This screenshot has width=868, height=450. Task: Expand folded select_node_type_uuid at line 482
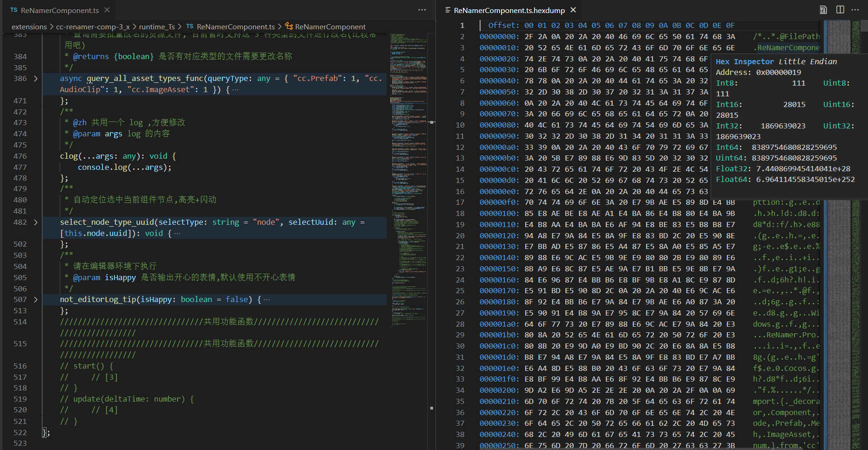[36, 222]
